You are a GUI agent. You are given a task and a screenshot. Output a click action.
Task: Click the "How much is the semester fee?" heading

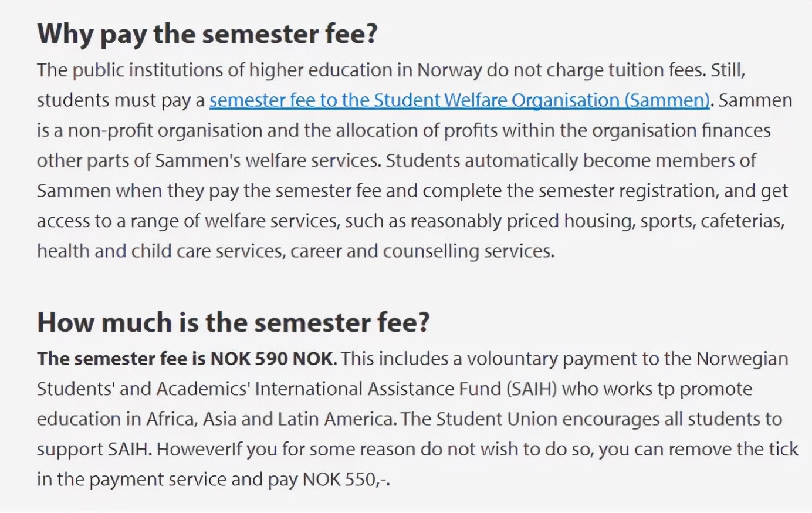(233, 322)
